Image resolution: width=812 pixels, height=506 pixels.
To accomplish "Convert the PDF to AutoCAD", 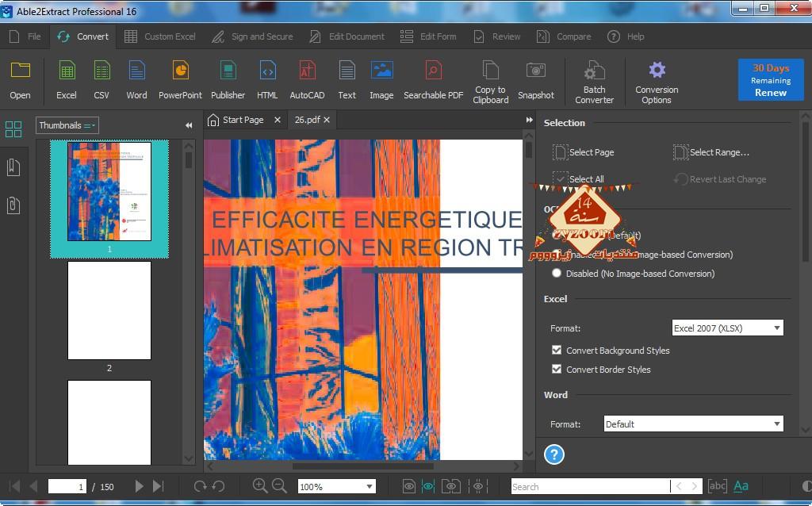I will (307, 80).
